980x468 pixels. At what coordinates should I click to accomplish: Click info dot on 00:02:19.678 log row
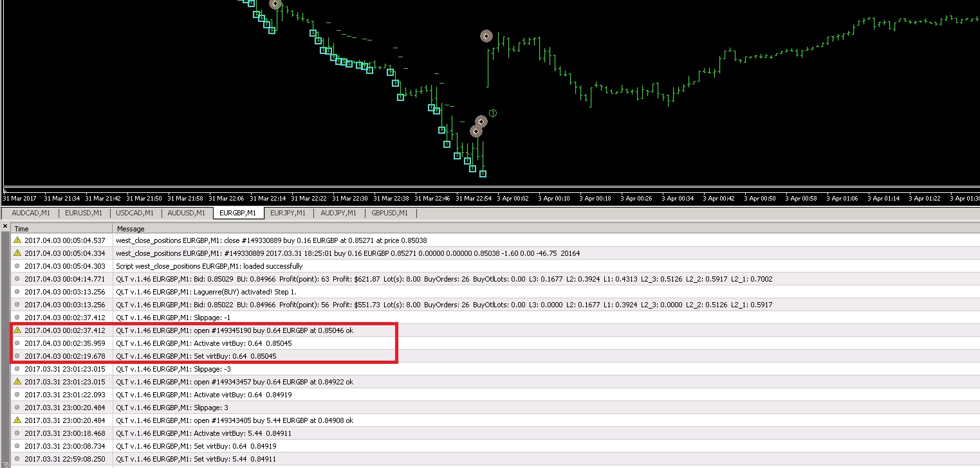tap(17, 355)
